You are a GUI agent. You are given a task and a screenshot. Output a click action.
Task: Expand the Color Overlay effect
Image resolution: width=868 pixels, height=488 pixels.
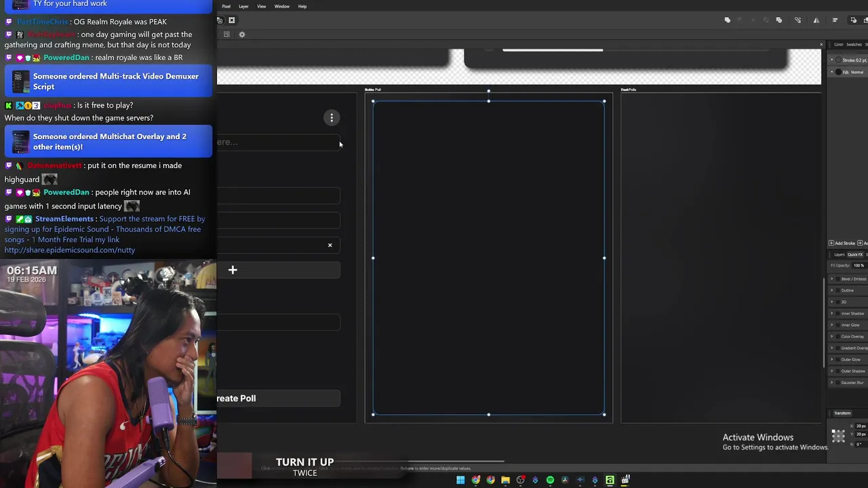click(x=832, y=337)
